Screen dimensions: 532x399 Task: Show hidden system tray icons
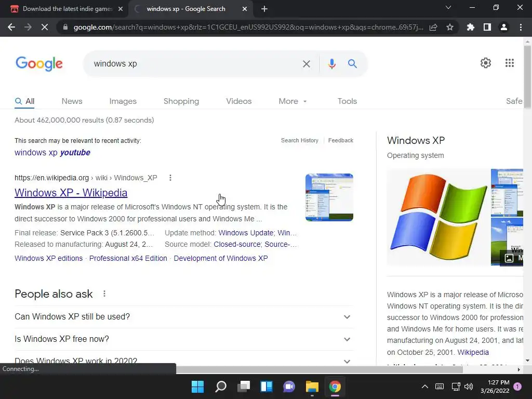click(x=425, y=387)
